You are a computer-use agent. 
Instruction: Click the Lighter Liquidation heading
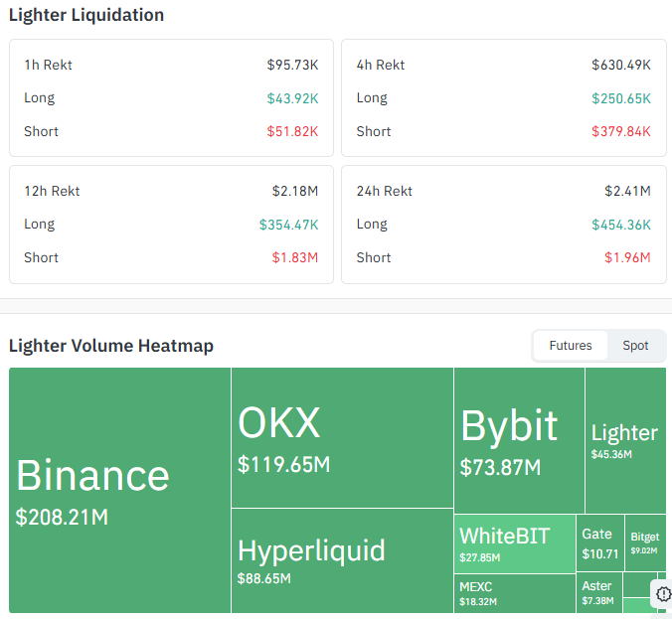pos(86,15)
